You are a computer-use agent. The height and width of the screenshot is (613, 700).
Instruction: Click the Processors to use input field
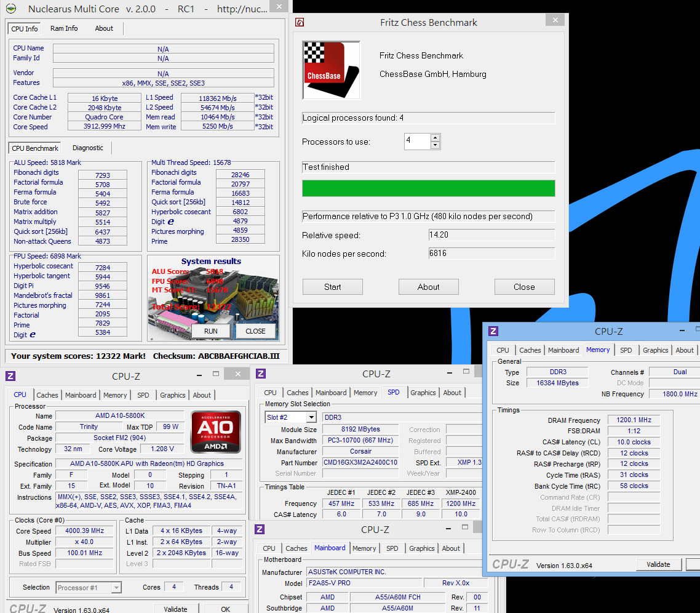coord(418,141)
